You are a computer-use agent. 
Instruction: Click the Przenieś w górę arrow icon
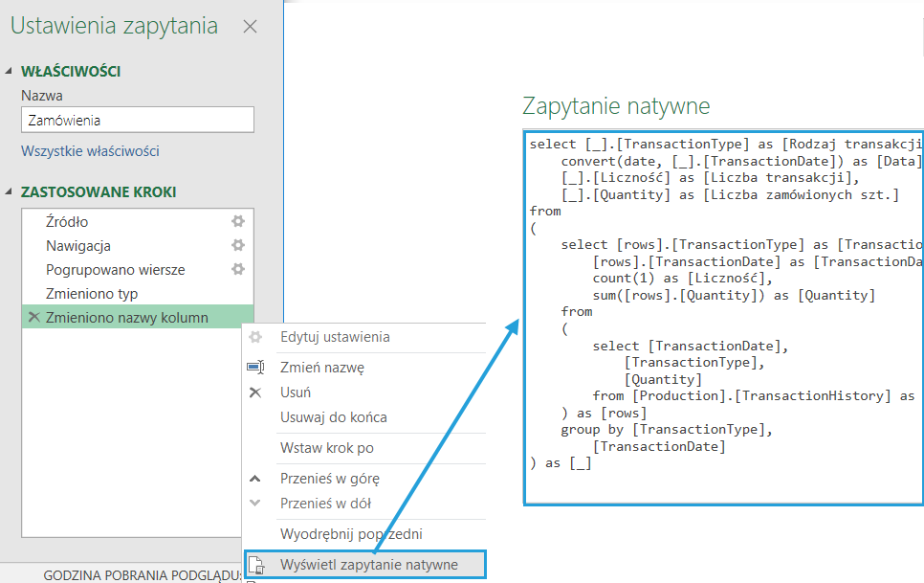[255, 479]
